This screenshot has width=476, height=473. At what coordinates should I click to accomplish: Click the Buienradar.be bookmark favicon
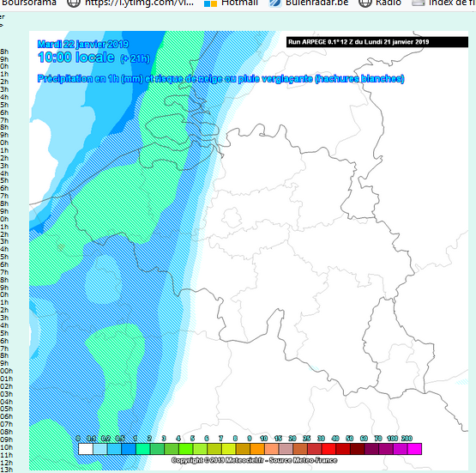[275, 3]
